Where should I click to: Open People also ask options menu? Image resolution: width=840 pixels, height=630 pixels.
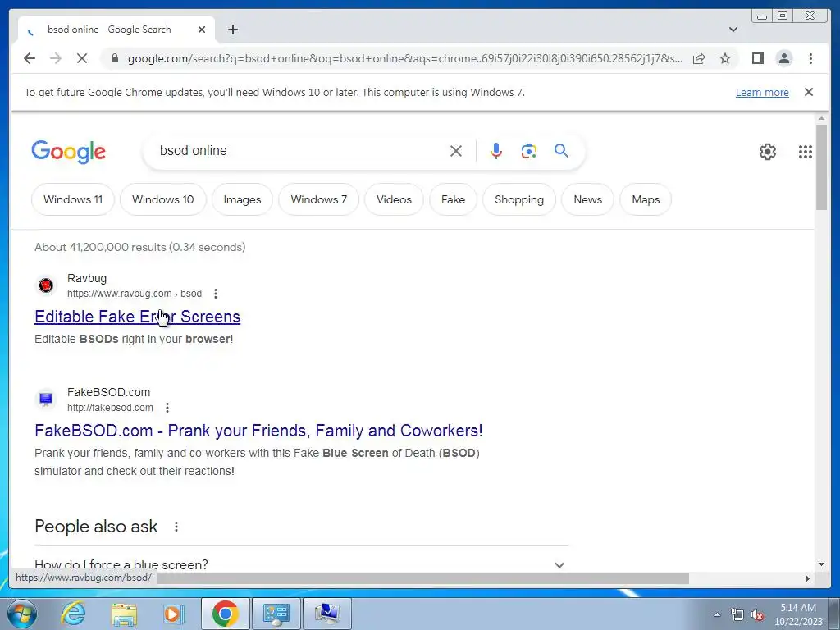point(176,527)
